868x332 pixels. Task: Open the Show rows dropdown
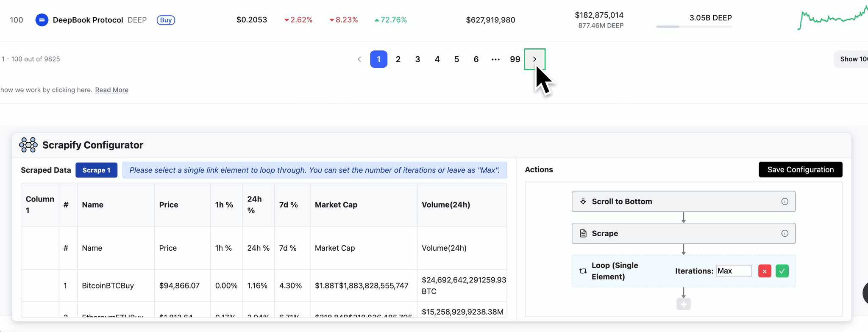pyautogui.click(x=851, y=59)
